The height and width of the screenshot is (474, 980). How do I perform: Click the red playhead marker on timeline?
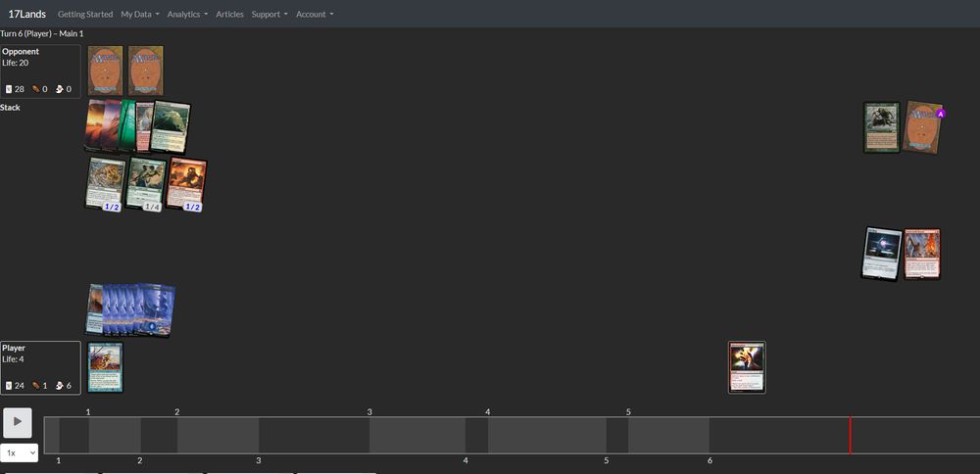pos(850,435)
